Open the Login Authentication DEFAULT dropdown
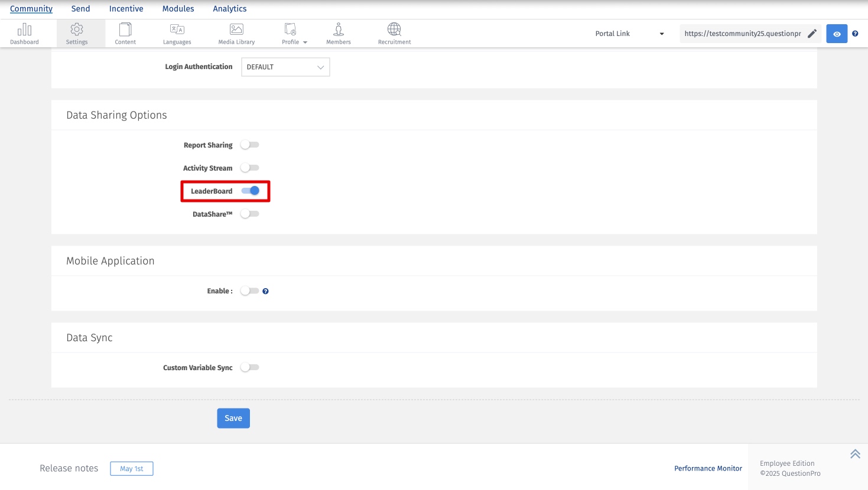 285,67
